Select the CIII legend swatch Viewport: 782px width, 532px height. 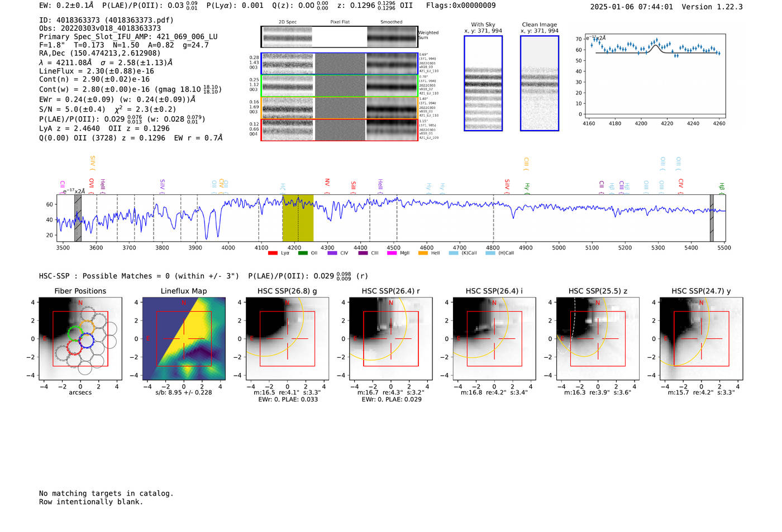[x=363, y=253]
